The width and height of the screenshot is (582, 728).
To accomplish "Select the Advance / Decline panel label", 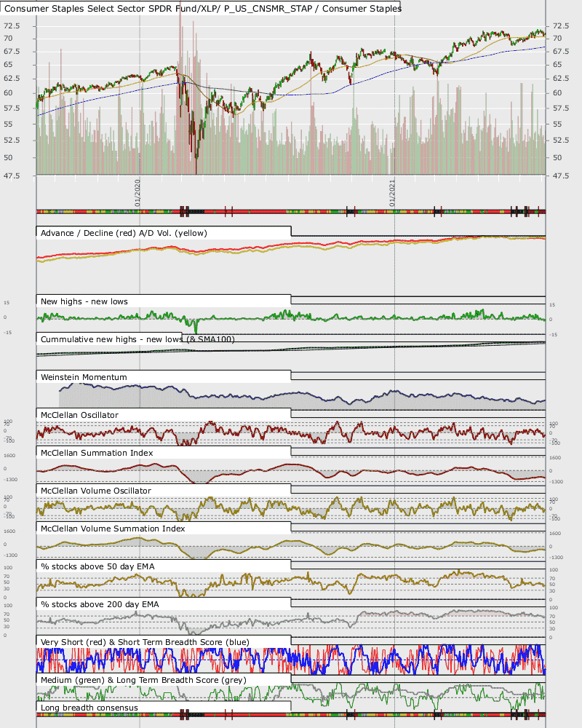I will point(124,233).
